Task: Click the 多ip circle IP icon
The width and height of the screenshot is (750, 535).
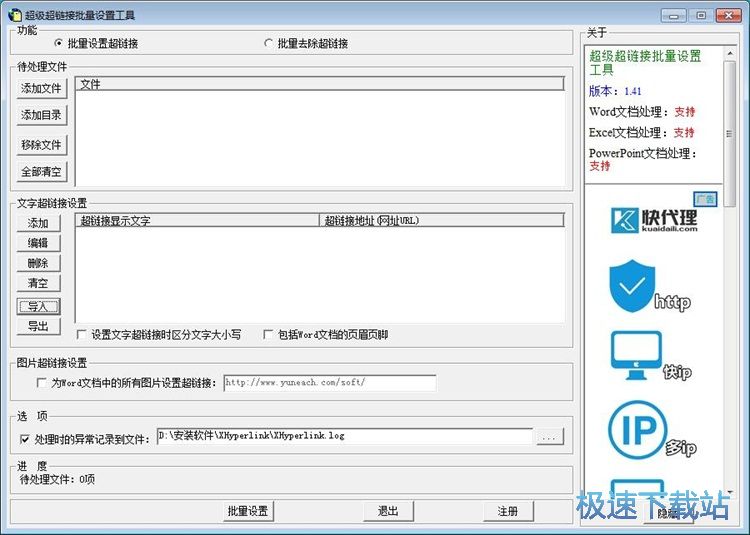Action: click(638, 430)
